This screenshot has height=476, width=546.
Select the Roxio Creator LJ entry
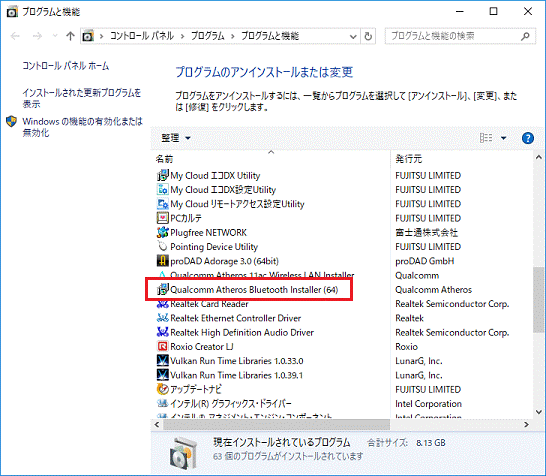pyautogui.click(x=202, y=346)
